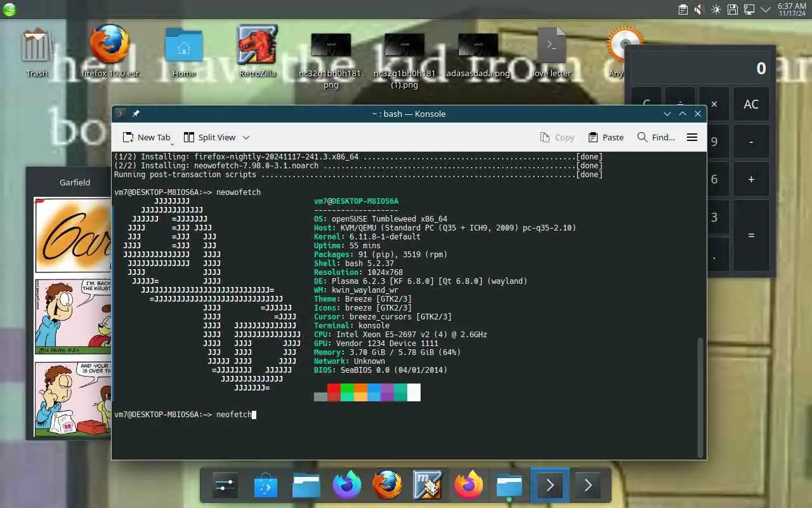Click the 6 key in calculator
This screenshot has width=812, height=508.
click(x=714, y=179)
